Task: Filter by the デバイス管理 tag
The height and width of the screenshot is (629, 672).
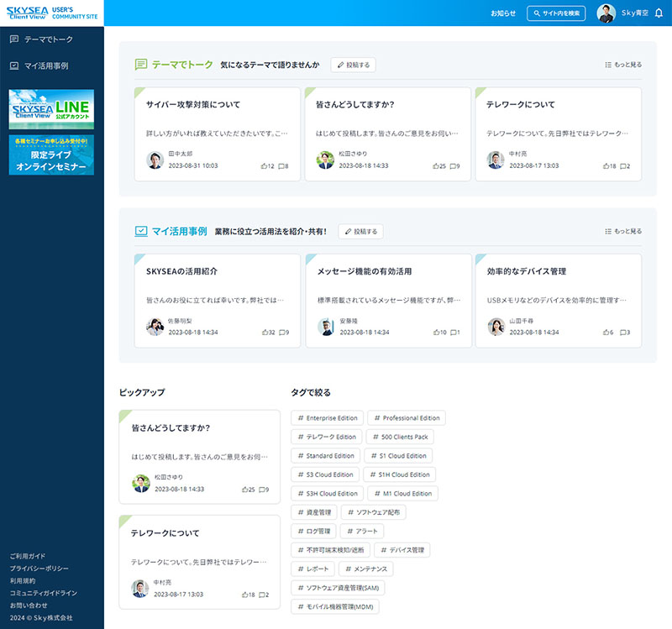Action: coord(402,550)
